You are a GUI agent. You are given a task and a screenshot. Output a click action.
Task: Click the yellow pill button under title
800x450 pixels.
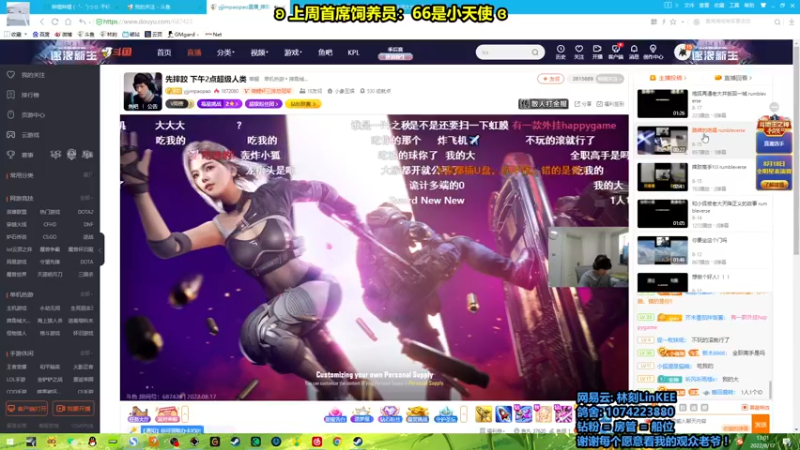pos(303,104)
